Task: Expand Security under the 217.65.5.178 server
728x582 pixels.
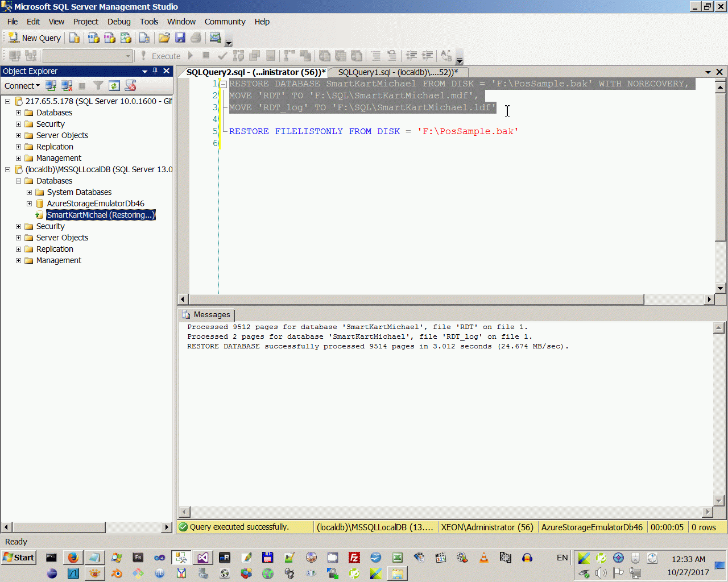Action: [19, 124]
